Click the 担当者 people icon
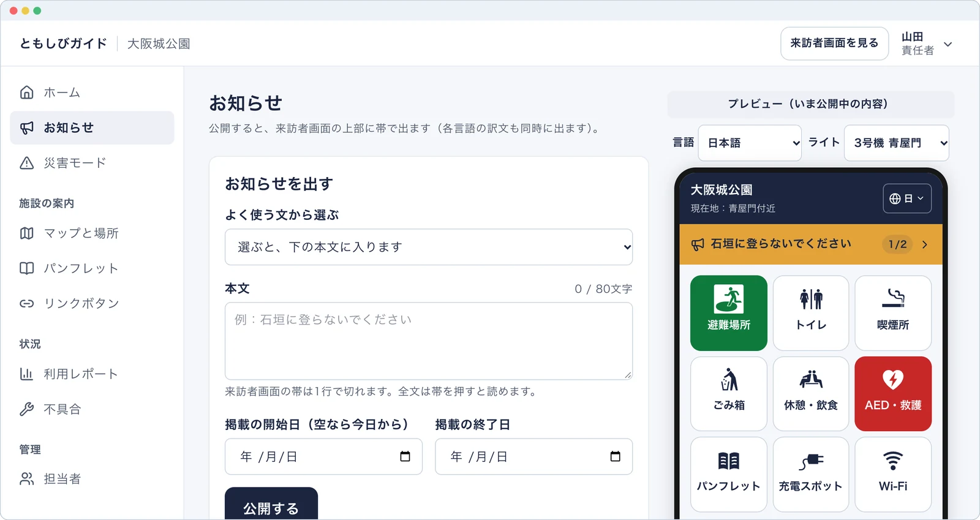This screenshot has height=520, width=980. 26,479
